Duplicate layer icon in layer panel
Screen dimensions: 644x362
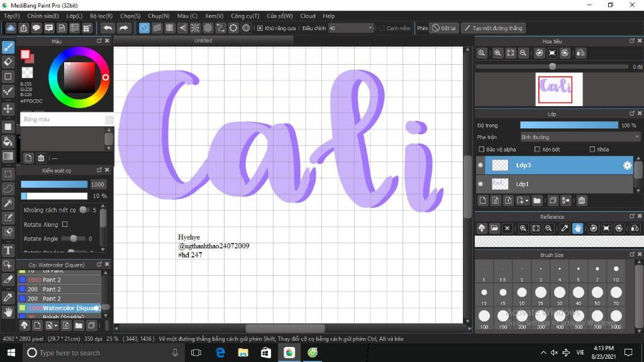point(553,200)
